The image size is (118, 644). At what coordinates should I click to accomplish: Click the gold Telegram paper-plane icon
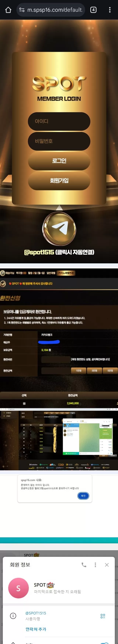[x=59, y=228]
